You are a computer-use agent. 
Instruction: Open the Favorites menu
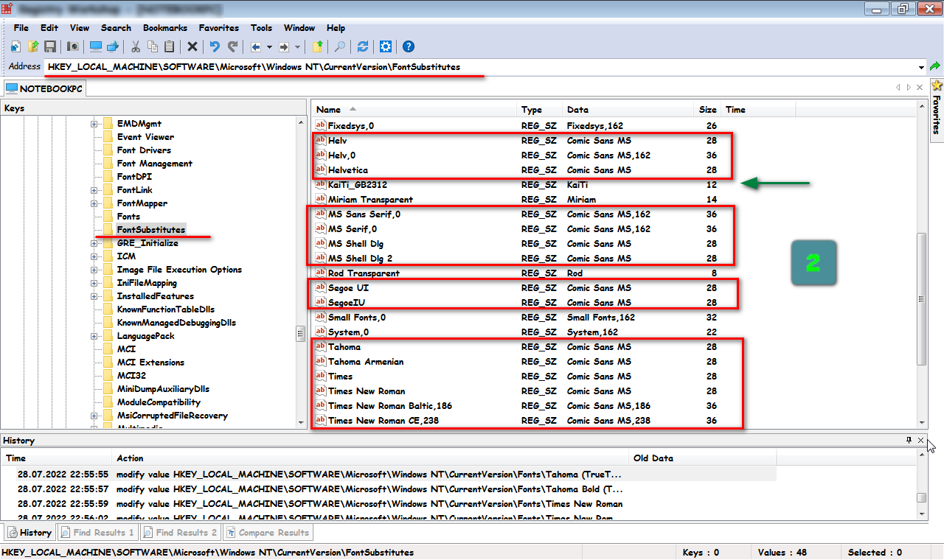(219, 28)
